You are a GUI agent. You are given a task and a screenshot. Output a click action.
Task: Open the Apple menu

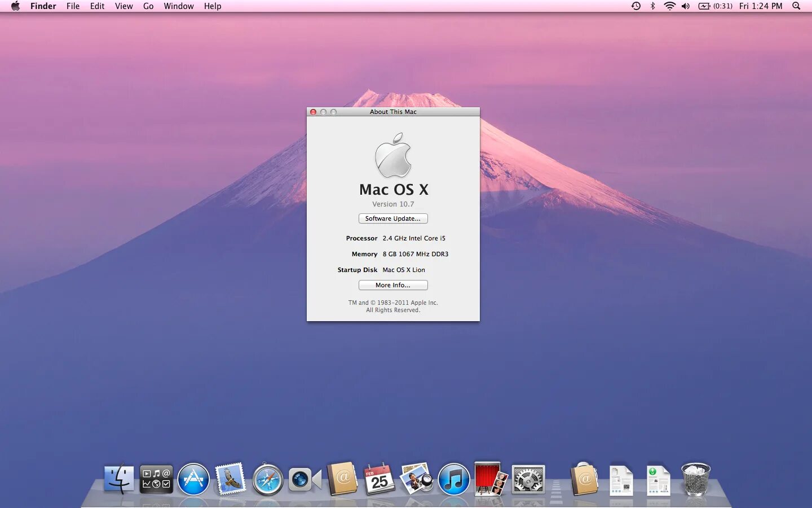coord(15,6)
